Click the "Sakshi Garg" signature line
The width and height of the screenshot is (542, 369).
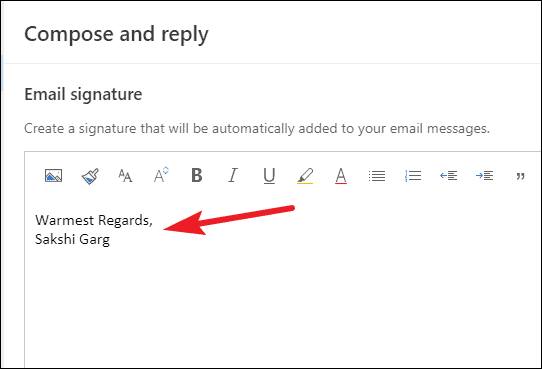[73, 239]
